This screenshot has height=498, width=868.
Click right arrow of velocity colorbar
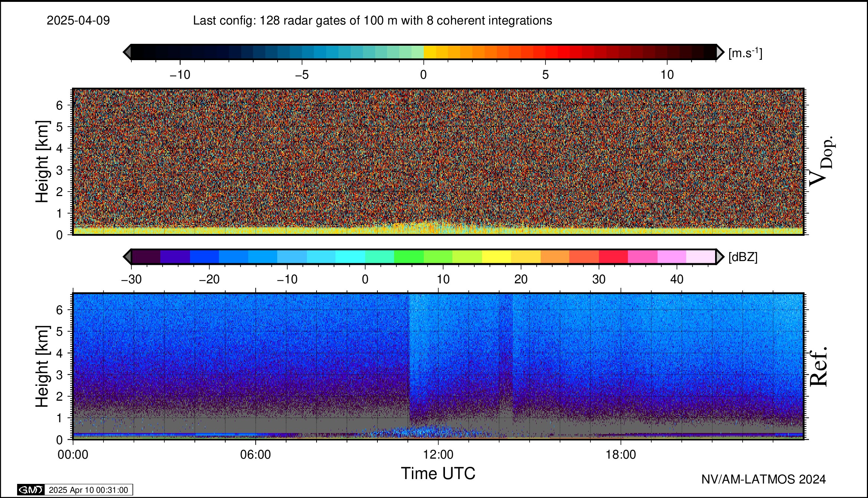tap(720, 52)
